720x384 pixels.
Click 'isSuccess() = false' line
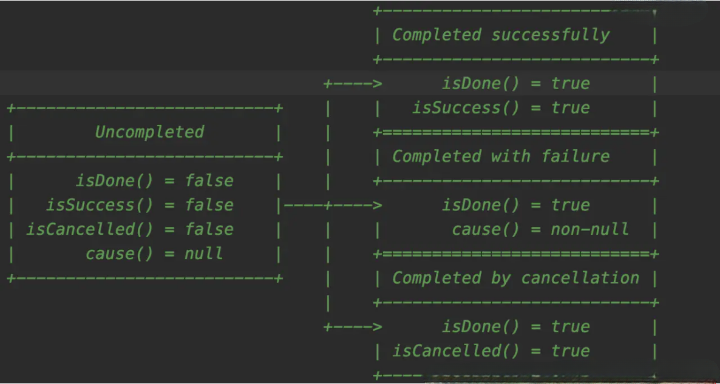140,205
